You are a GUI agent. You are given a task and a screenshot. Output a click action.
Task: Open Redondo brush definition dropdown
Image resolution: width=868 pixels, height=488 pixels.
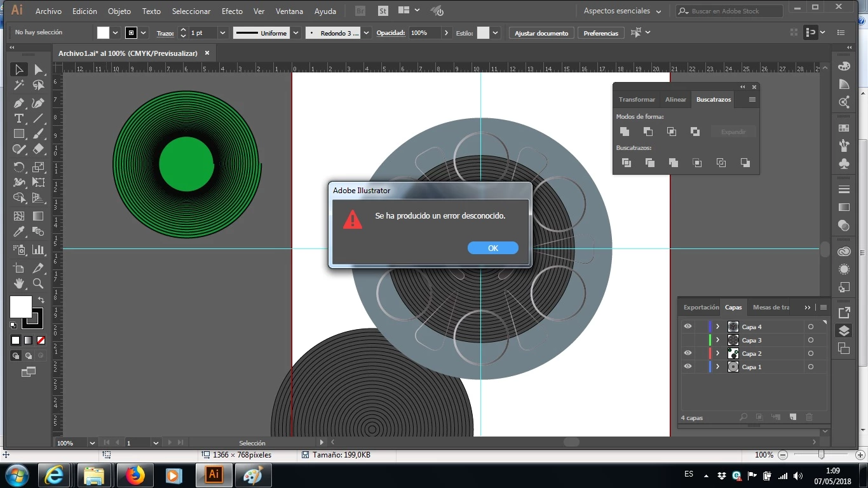(x=366, y=33)
